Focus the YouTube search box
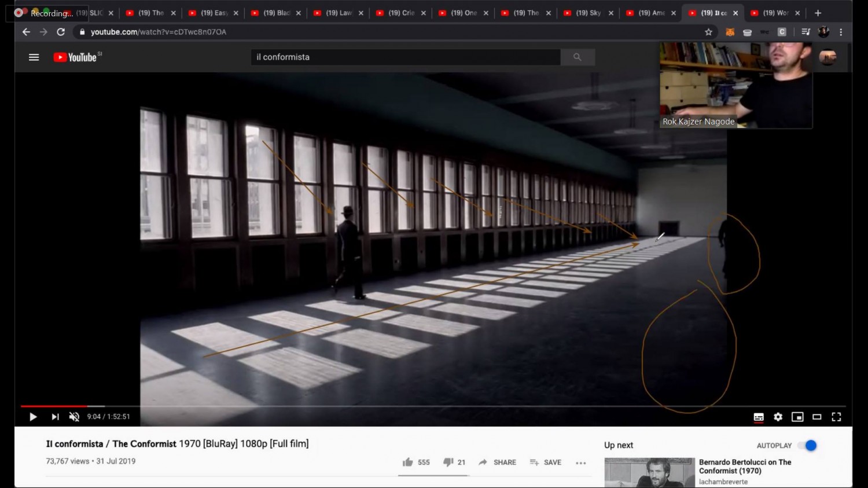868x488 pixels. pyautogui.click(x=405, y=57)
